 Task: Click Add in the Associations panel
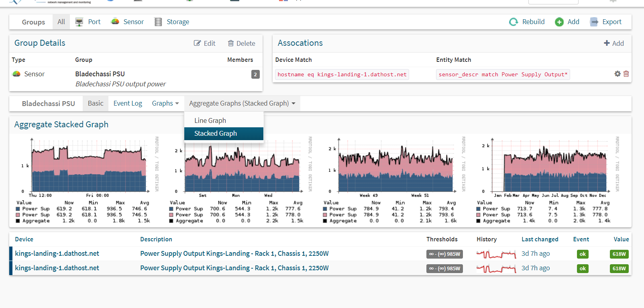(614, 43)
